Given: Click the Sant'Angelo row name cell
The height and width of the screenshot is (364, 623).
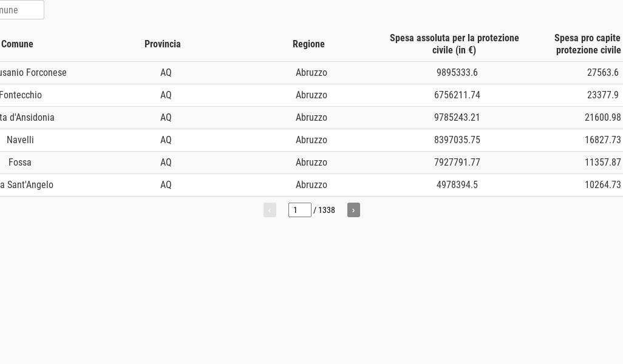Looking at the screenshot, I should tap(27, 185).
